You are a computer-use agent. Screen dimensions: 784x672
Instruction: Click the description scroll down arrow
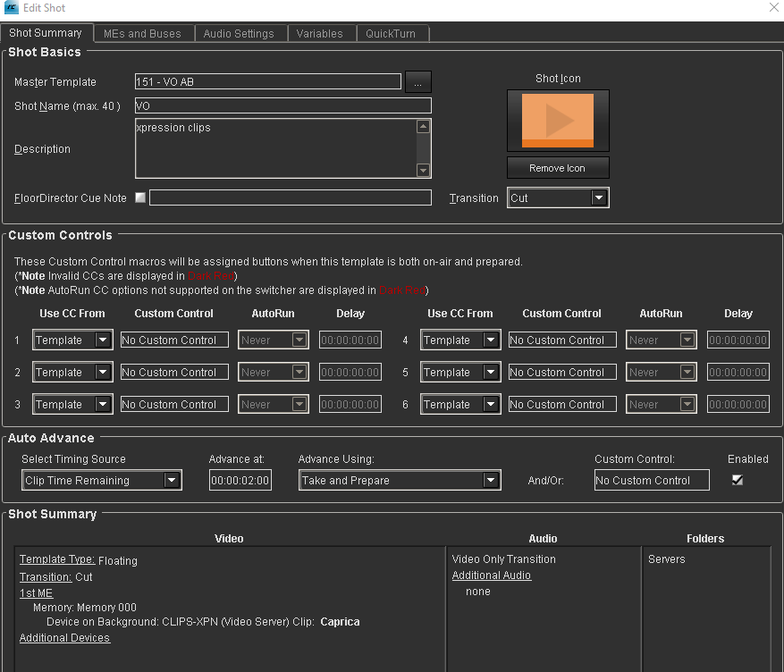tap(424, 171)
